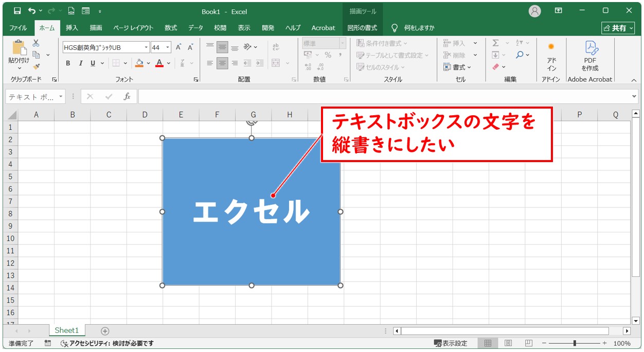Screen dimensions: 644x352
Task: Open ribbon display options icon
Action: tap(559, 11)
